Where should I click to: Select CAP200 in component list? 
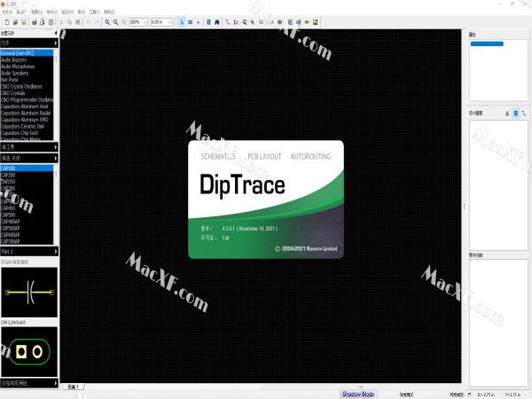27,175
